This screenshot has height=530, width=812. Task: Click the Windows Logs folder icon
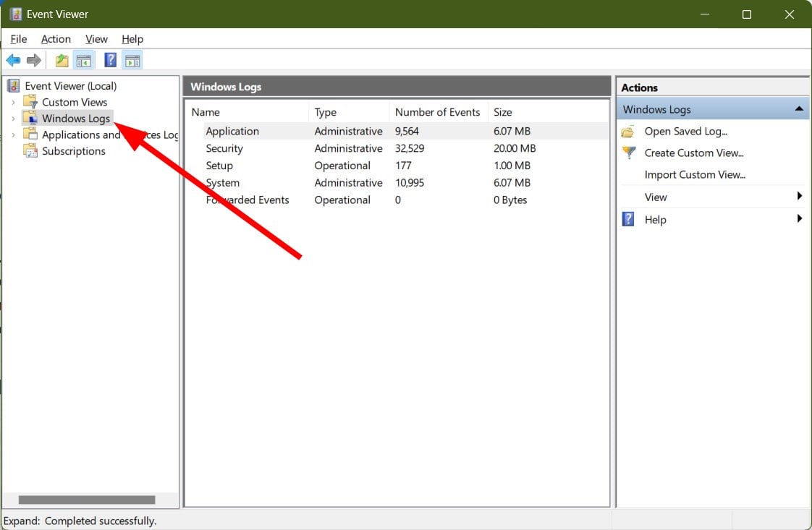(30, 118)
